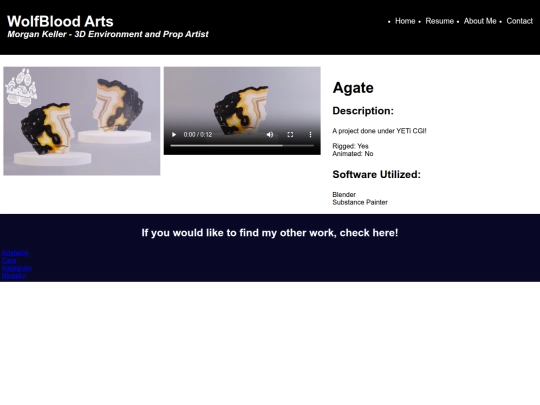Click the 'Blender' software text
540x405 pixels.
point(344,195)
